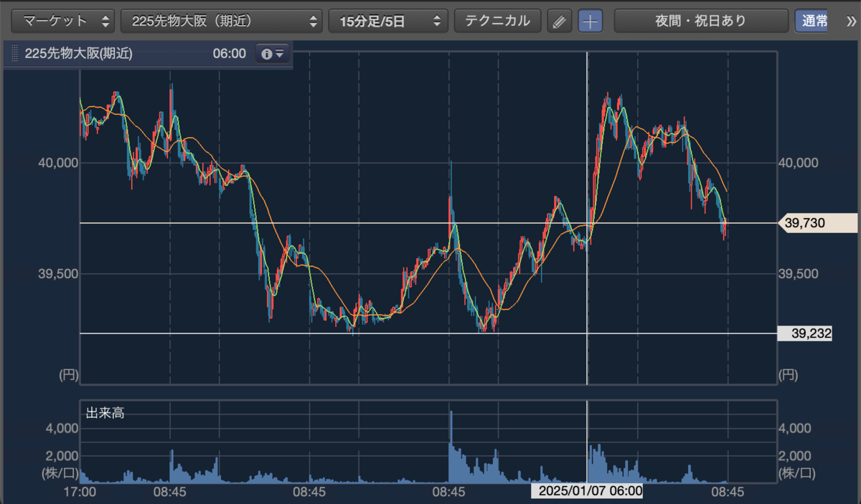Image resolution: width=861 pixels, height=504 pixels.
Task: Click the (株/口) unit label on right axis
Action: pos(796,473)
